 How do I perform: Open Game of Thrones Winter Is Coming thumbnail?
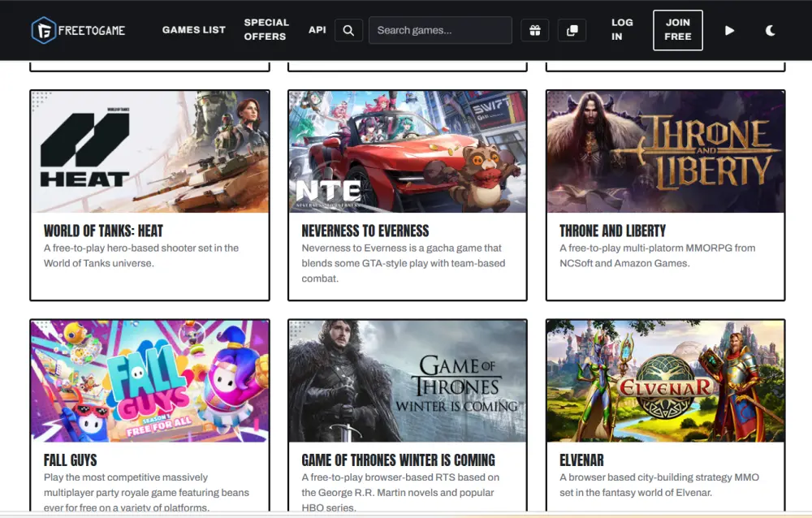408,381
